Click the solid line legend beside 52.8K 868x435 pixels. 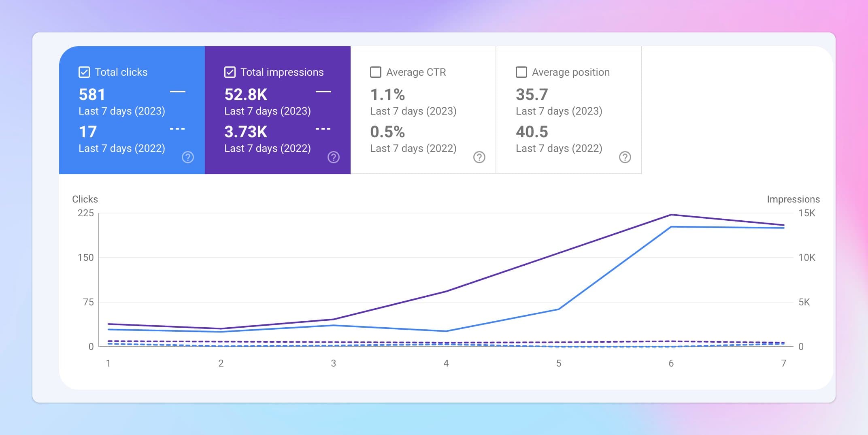[x=323, y=92]
